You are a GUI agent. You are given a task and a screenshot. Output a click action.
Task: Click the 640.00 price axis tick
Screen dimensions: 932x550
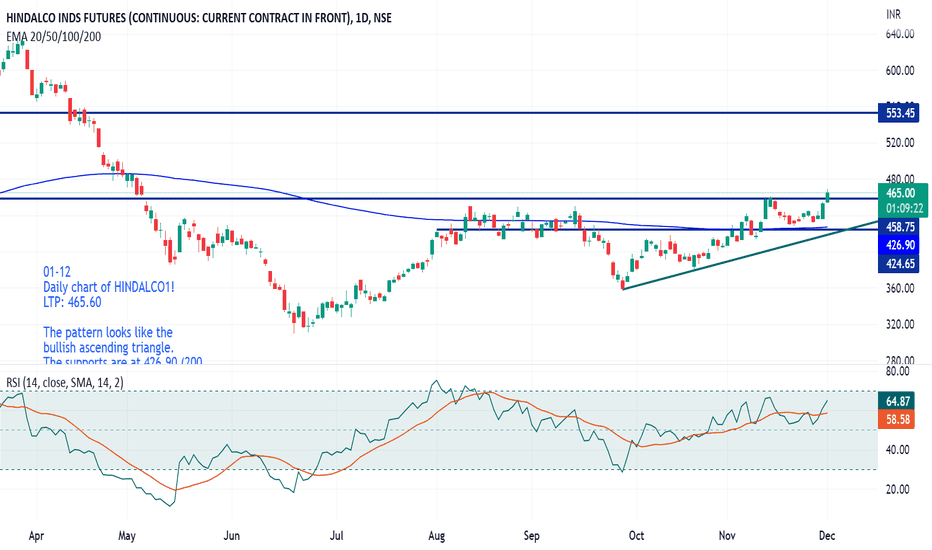click(900, 34)
